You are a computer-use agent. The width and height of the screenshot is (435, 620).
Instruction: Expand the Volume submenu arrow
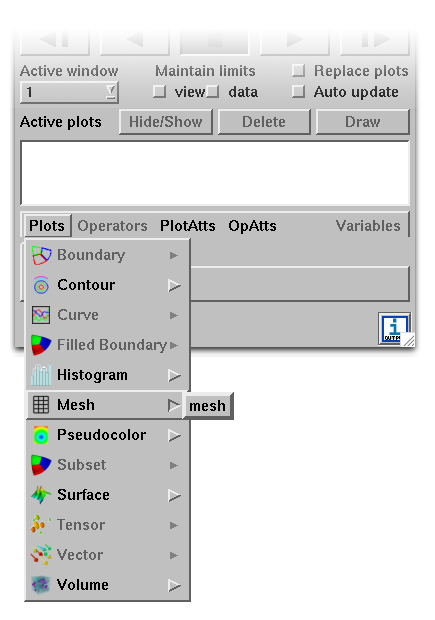(174, 585)
